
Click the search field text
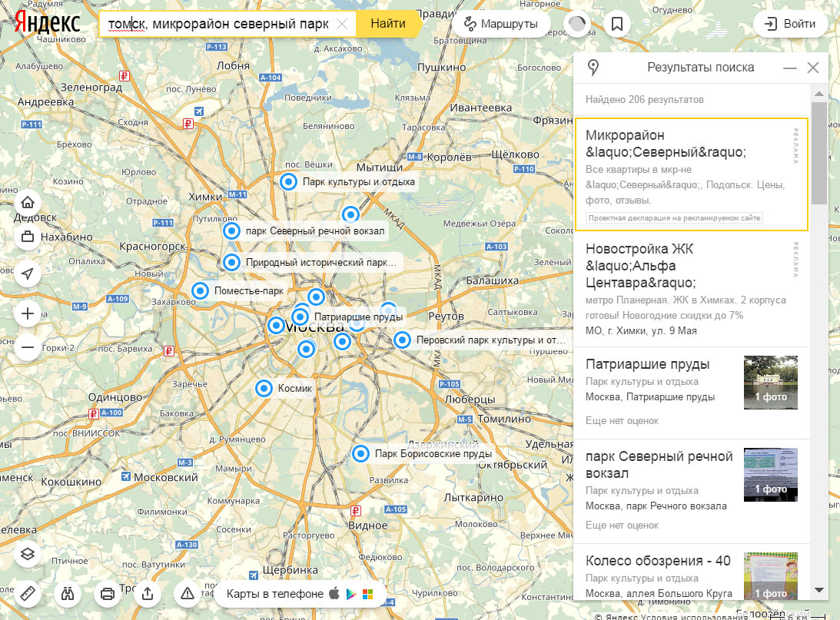[218, 24]
